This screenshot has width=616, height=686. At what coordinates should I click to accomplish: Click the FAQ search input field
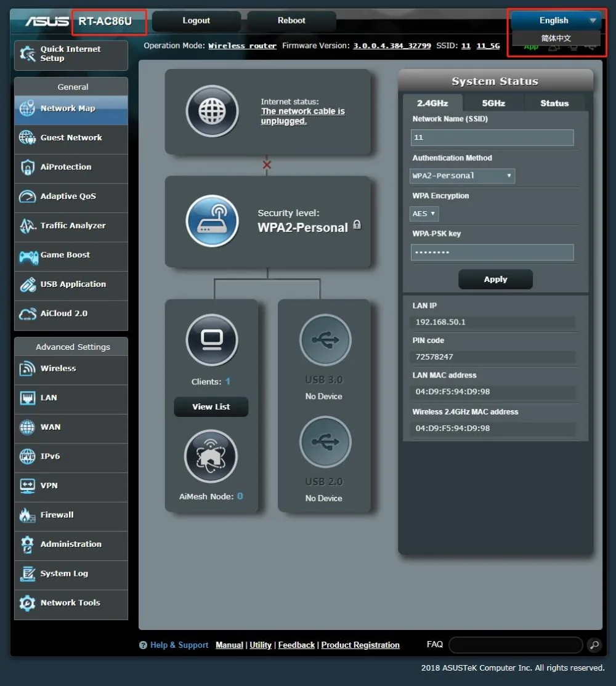(516, 645)
